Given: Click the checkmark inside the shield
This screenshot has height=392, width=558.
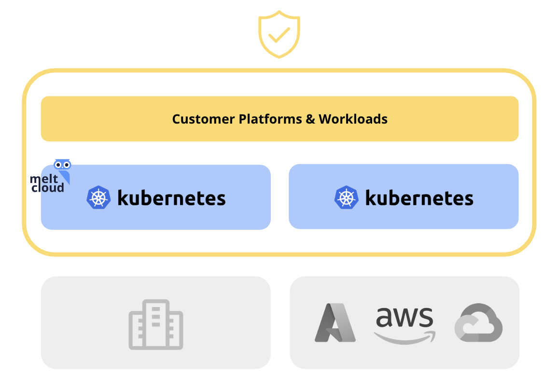Looking at the screenshot, I should tap(279, 34).
